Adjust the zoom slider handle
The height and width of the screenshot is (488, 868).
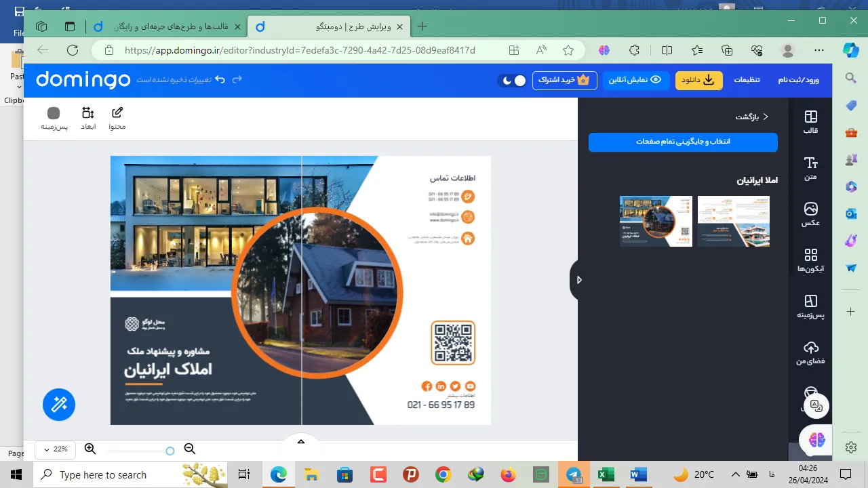pos(170,451)
